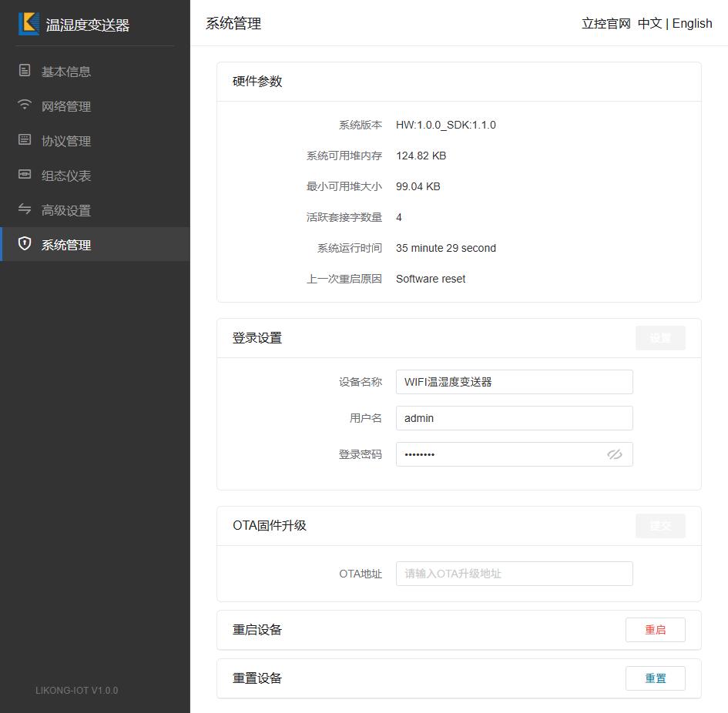The width and height of the screenshot is (728, 713).
Task: Click the 提交 button in OTA固件升级
Action: [x=660, y=526]
